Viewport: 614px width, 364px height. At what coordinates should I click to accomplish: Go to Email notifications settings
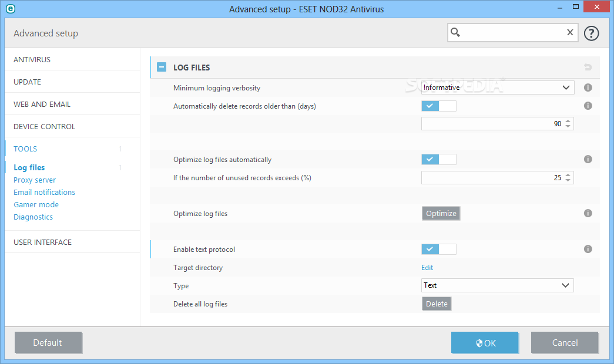pyautogui.click(x=44, y=192)
